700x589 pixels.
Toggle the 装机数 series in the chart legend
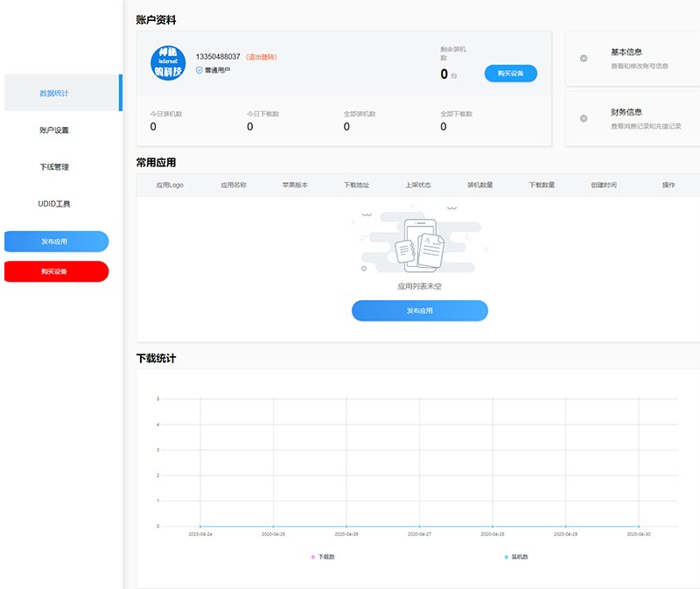(514, 557)
